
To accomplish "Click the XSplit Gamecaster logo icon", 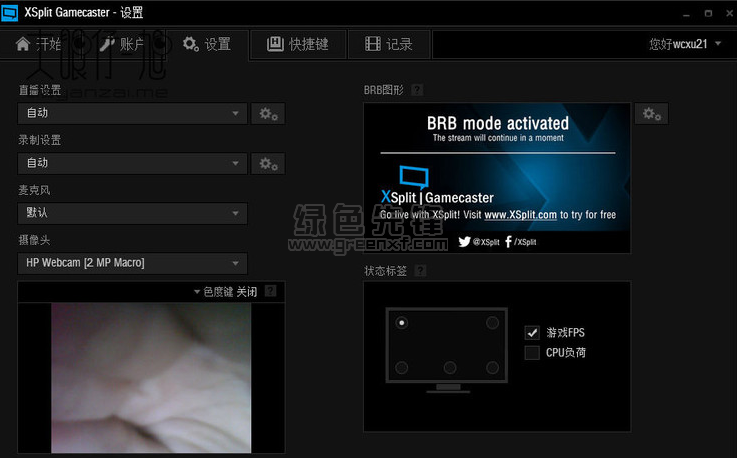I will click(x=9, y=13).
